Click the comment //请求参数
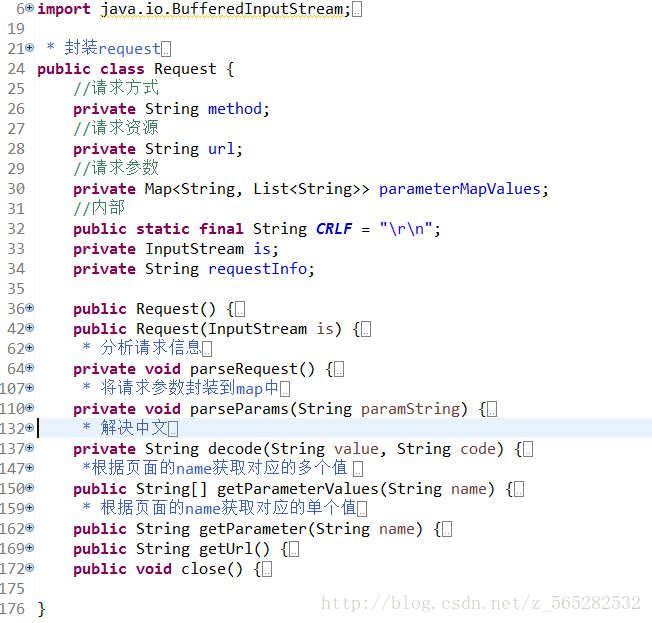 point(116,168)
